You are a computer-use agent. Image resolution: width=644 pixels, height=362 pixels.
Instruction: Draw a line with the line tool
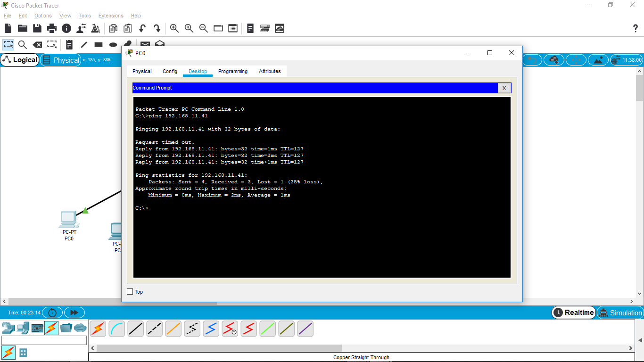click(84, 45)
